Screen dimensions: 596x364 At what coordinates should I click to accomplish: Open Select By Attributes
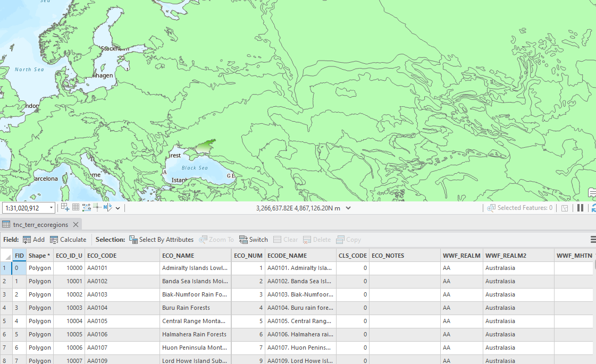click(x=161, y=240)
